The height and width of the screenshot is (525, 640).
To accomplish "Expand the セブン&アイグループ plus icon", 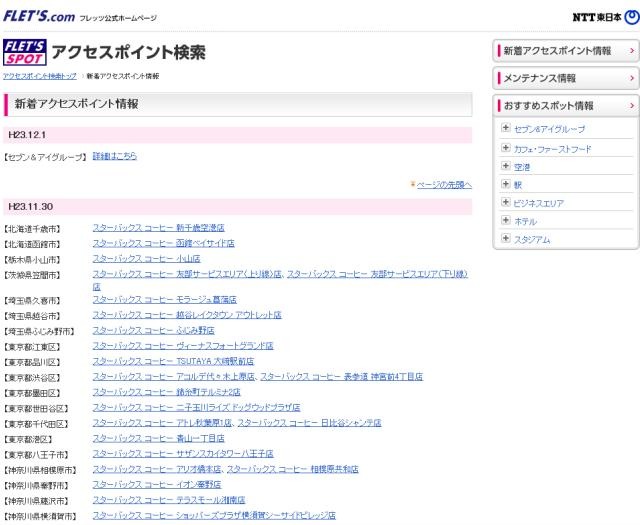I will click(506, 128).
